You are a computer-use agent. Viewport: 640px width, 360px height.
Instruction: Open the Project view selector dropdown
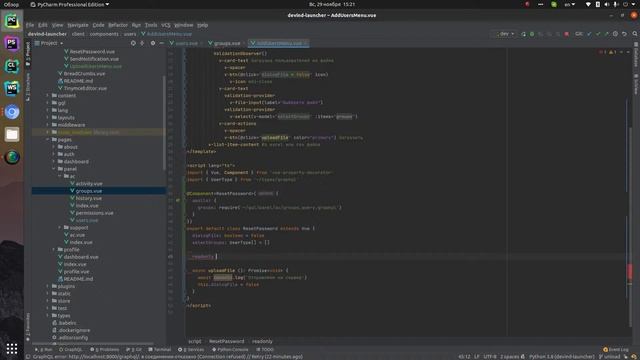[x=49, y=43]
